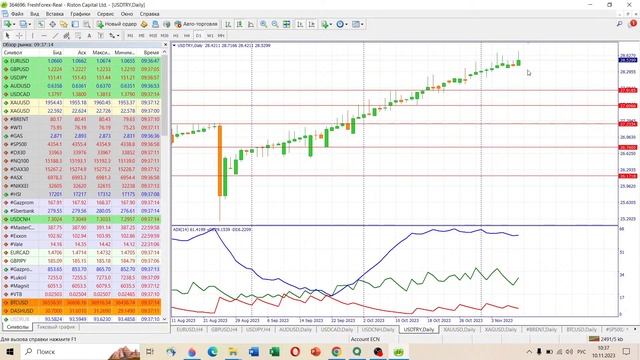640x360 pixels.
Task: Open the Вставка menu
Action: (55, 14)
